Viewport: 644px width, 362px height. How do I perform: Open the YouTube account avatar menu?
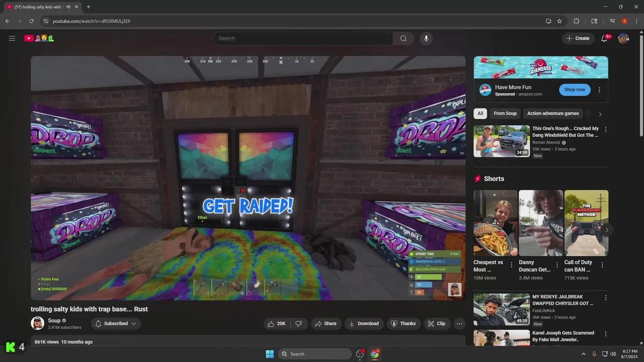click(x=623, y=38)
